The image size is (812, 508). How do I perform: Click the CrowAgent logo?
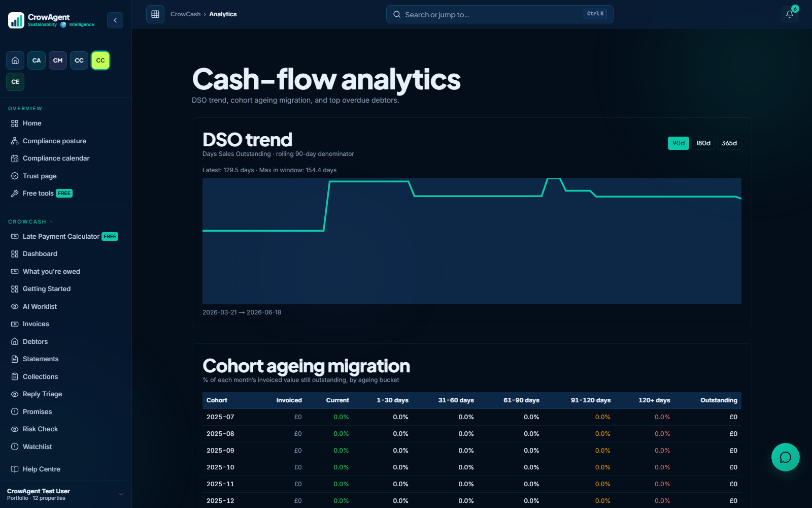click(x=51, y=20)
